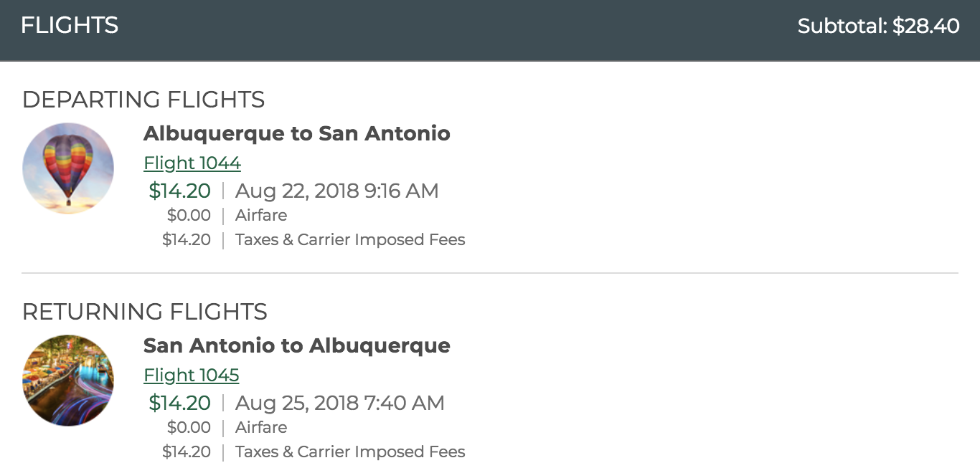This screenshot has height=473, width=980.
Task: Click returning flight Taxes & Carrier Imposed Fees
Action: (350, 452)
